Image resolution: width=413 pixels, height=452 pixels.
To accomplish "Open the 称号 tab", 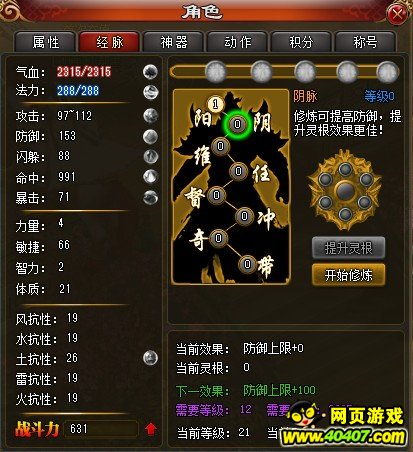I will pos(365,42).
